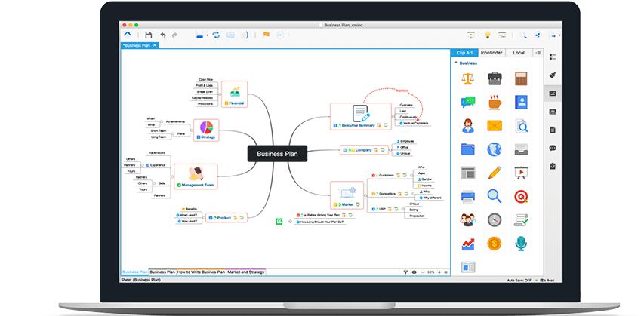Collapse the Business clip art category
Viewport: 644px width, 316px height.
(x=455, y=63)
